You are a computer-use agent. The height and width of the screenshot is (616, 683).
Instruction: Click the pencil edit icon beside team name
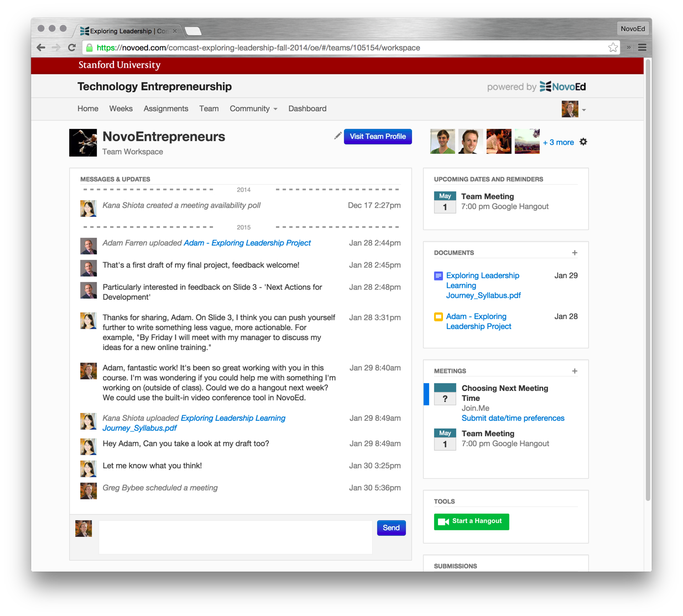coord(337,136)
